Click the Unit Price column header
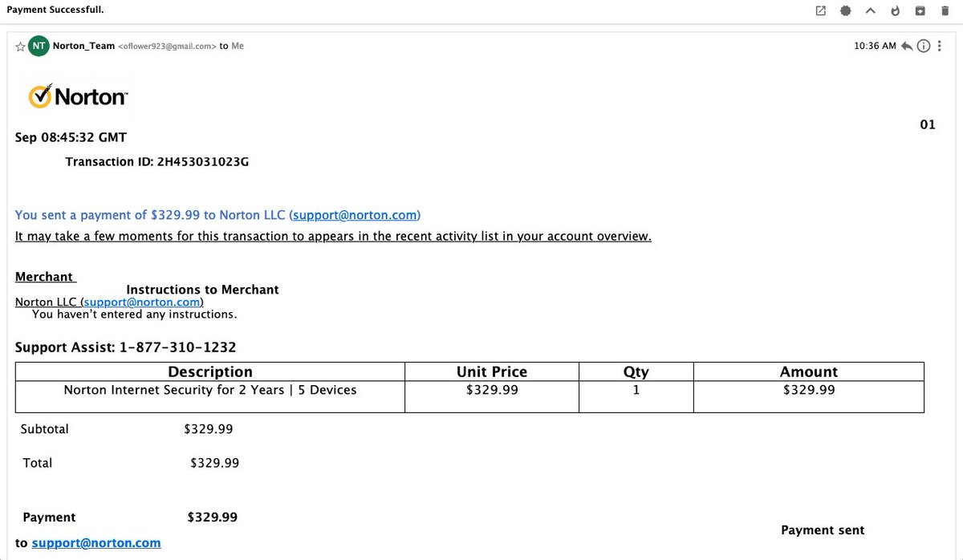This screenshot has height=560, width=963. tap(492, 371)
